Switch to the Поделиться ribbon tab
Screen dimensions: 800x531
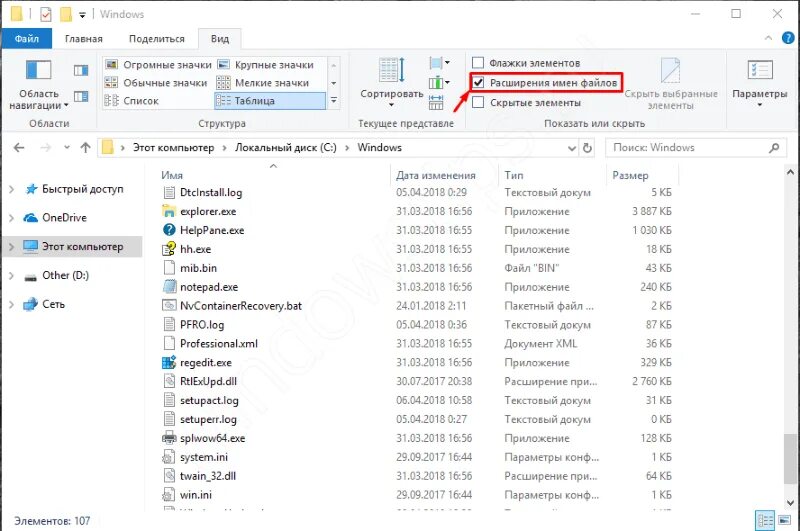click(157, 39)
